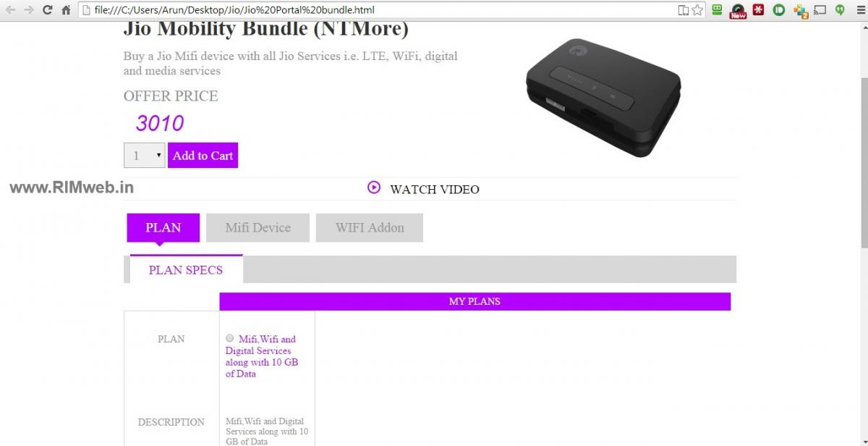
Task: Click the Google Cast extension icon
Action: [820, 10]
